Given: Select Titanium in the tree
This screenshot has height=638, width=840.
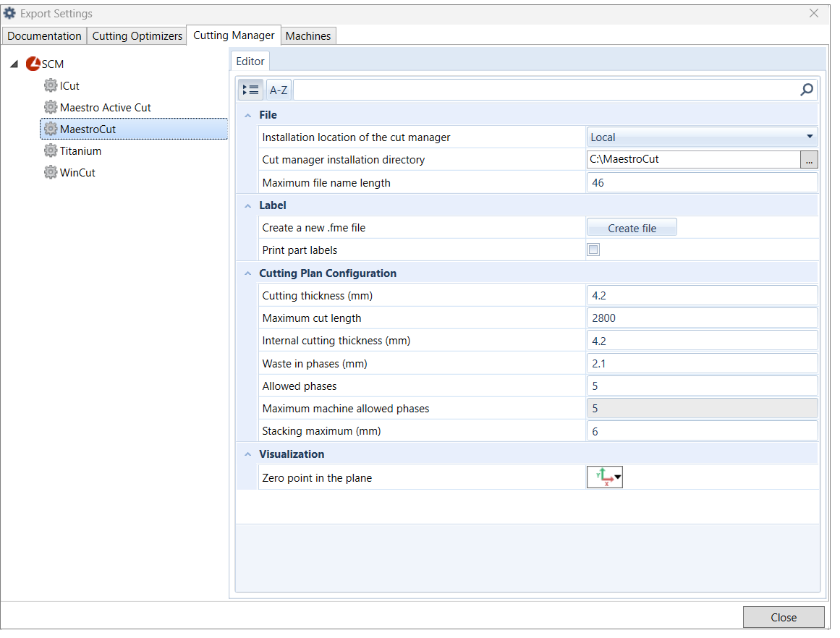Looking at the screenshot, I should pos(80,151).
